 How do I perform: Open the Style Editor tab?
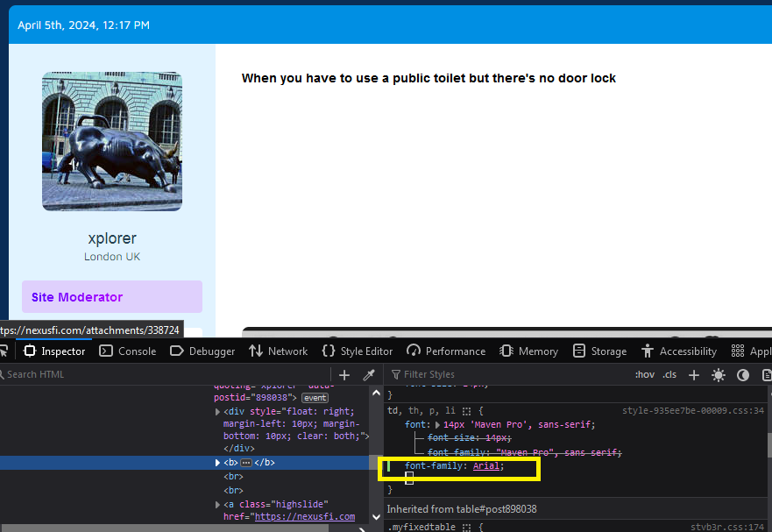coord(358,351)
